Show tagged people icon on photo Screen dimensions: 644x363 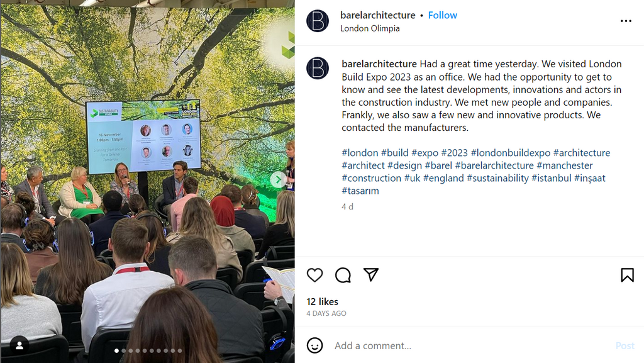[x=19, y=345]
